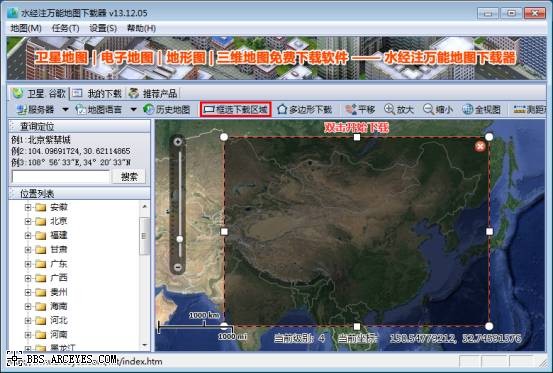Screen dimensions: 553x373
Task: Show the 全视图 full view
Action: [x=481, y=110]
